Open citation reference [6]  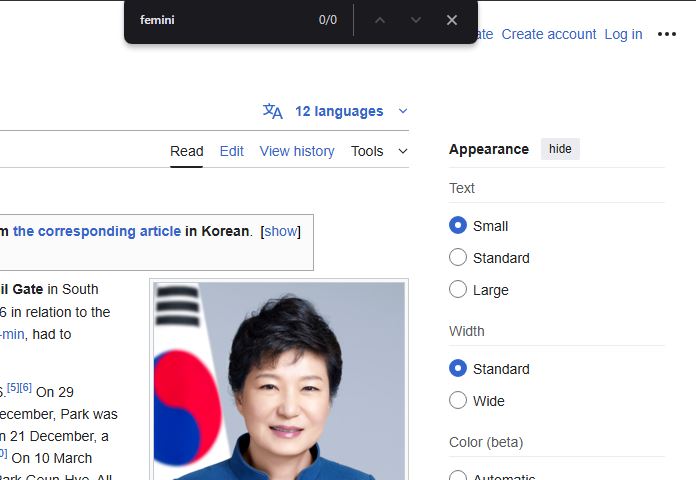click(x=26, y=387)
